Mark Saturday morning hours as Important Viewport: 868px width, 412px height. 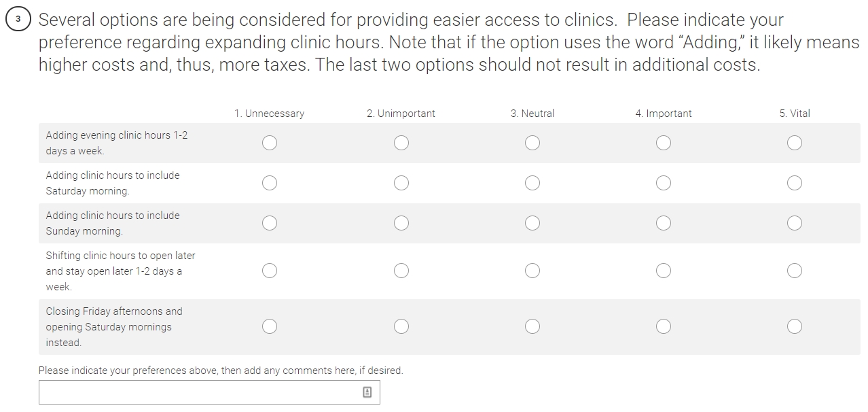[664, 183]
